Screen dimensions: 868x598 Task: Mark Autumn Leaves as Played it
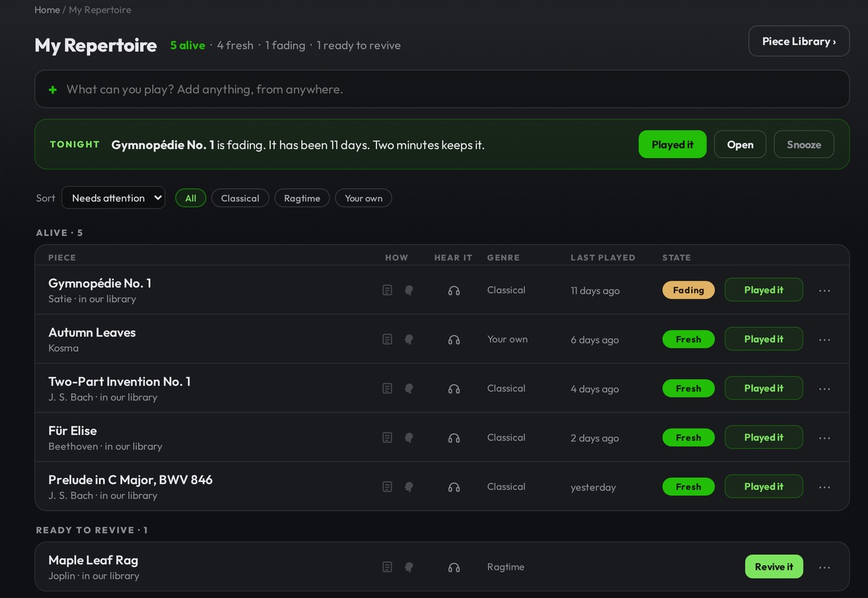[764, 339]
